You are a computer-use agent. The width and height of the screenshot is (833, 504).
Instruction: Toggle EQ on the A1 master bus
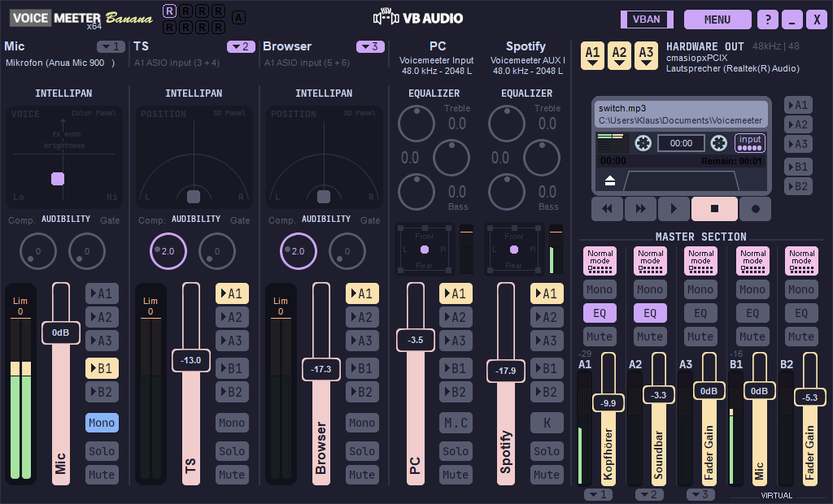point(600,313)
